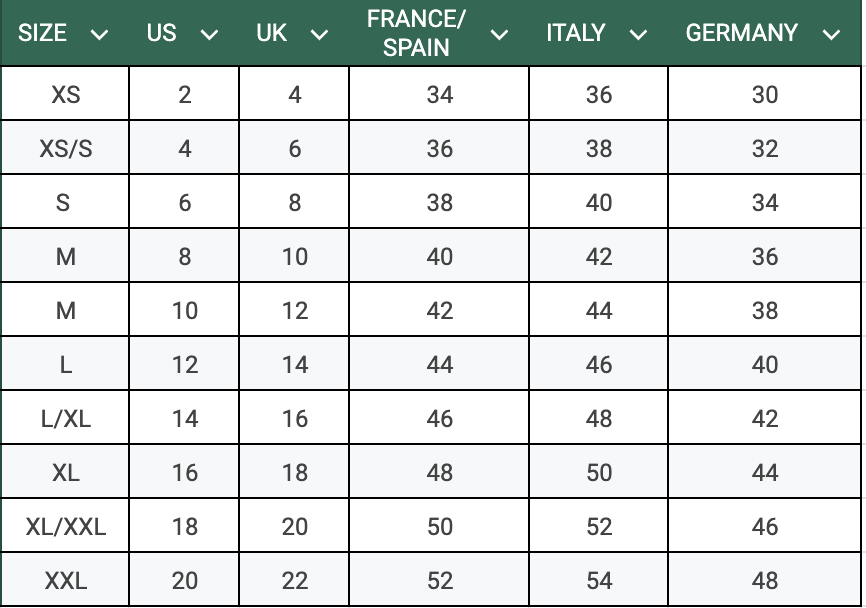
Task: Click the ITALY header label
Action: (576, 33)
